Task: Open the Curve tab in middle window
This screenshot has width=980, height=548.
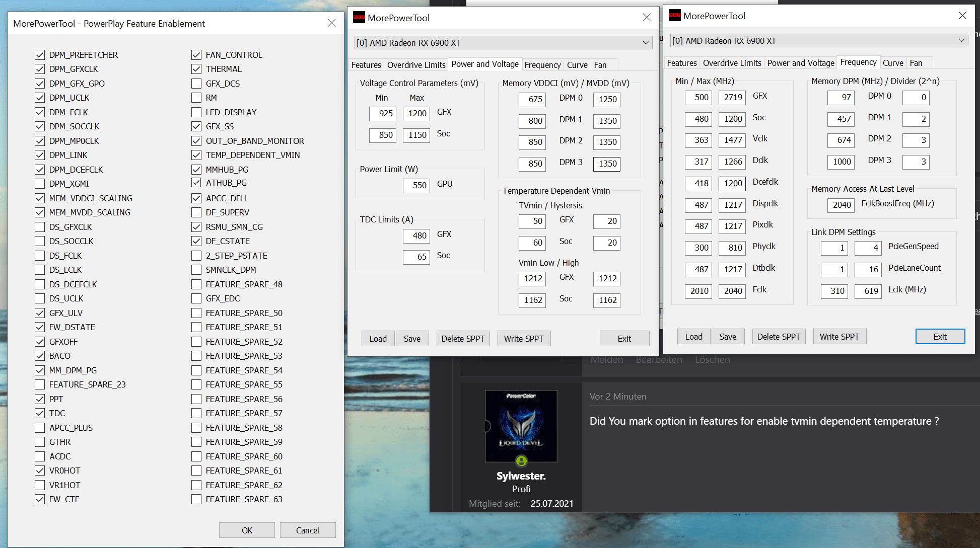Action: 577,65
